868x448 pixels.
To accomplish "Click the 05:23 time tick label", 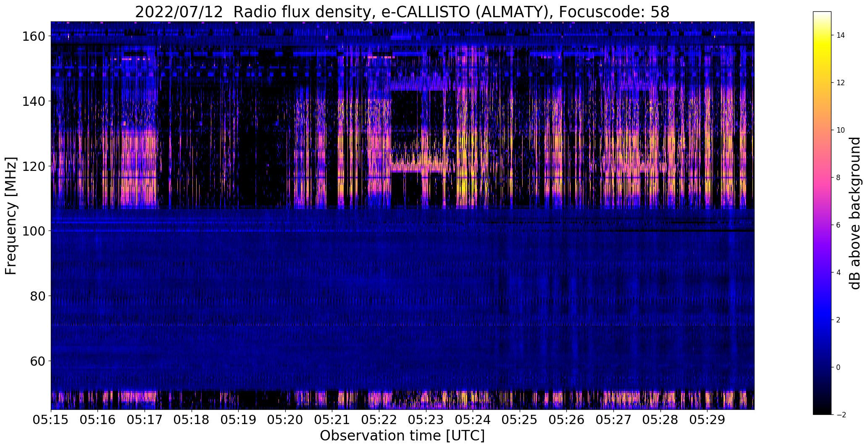I will point(426,420).
